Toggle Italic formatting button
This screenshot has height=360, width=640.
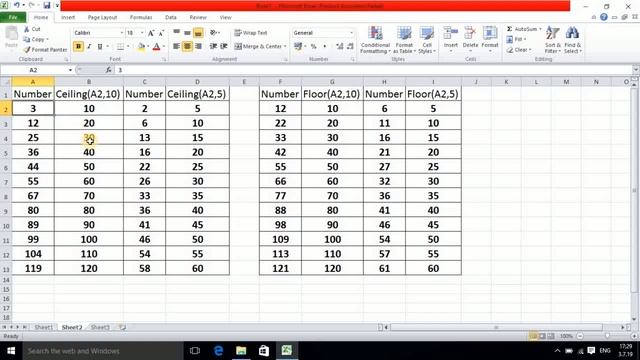89,47
